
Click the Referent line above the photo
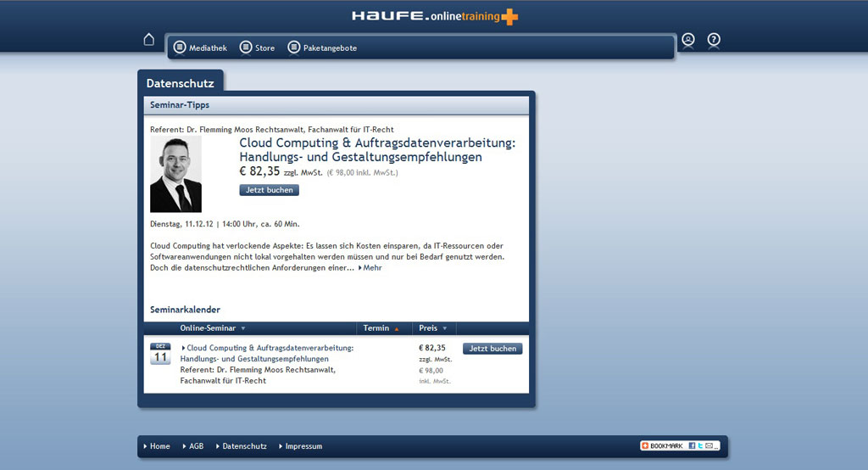272,130
